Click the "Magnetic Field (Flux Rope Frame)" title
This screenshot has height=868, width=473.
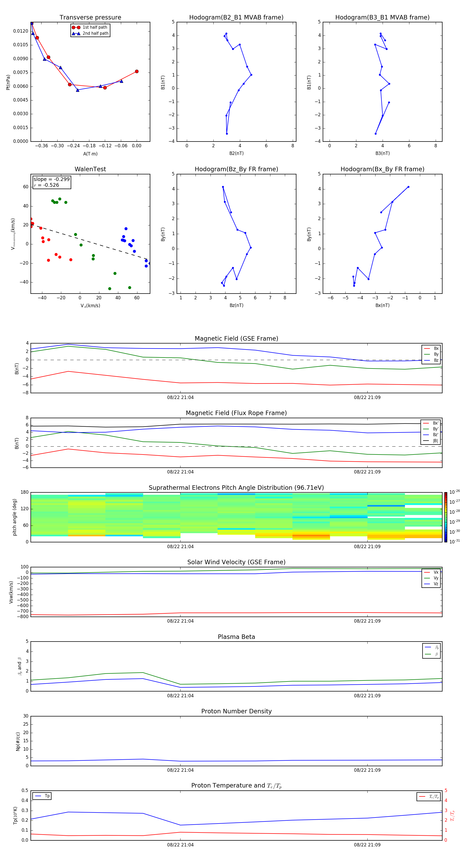click(236, 413)
